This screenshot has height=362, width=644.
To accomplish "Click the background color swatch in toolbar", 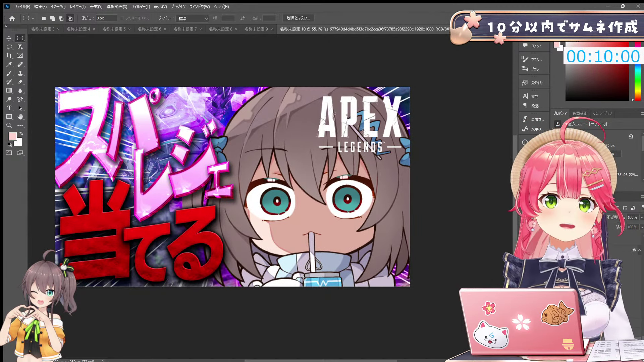I will [x=19, y=143].
